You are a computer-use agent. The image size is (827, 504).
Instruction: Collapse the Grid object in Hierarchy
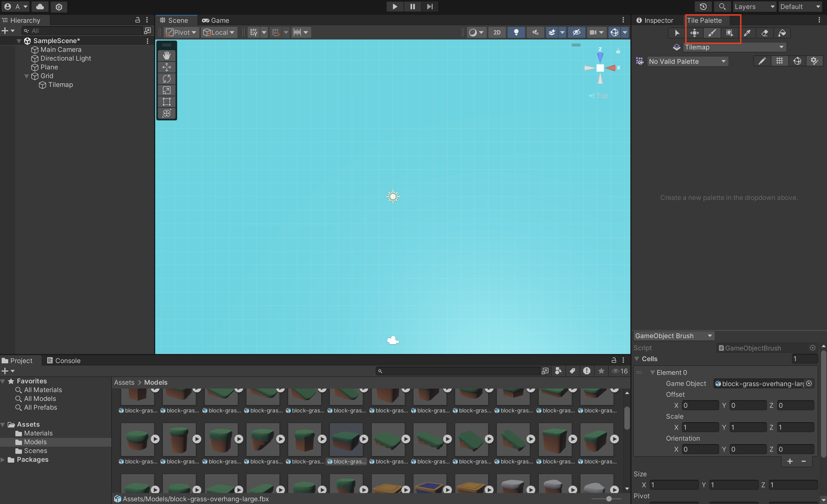click(27, 76)
